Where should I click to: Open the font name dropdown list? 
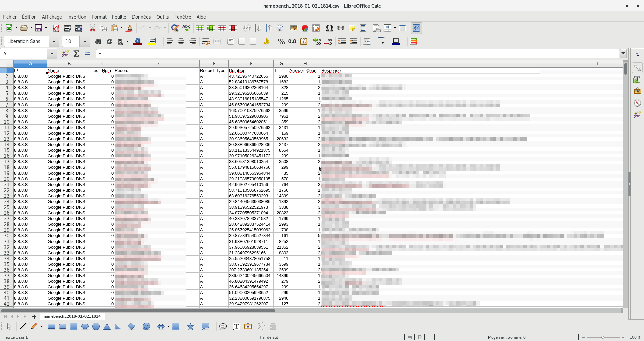point(54,41)
